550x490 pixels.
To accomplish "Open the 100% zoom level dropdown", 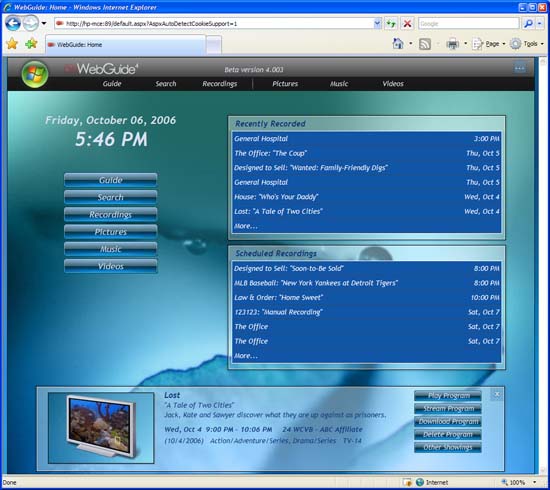I will pyautogui.click(x=535, y=482).
